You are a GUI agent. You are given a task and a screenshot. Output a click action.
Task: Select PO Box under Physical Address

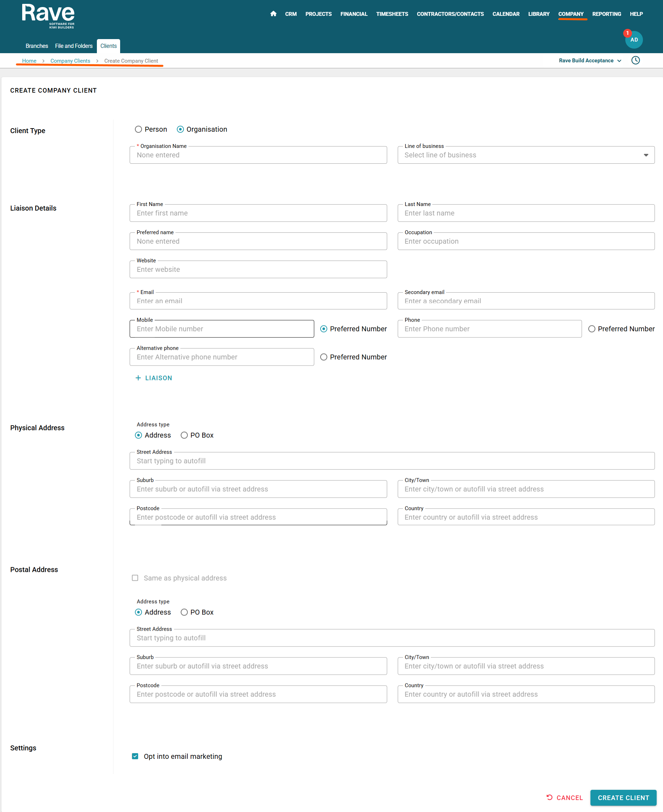pyautogui.click(x=184, y=435)
